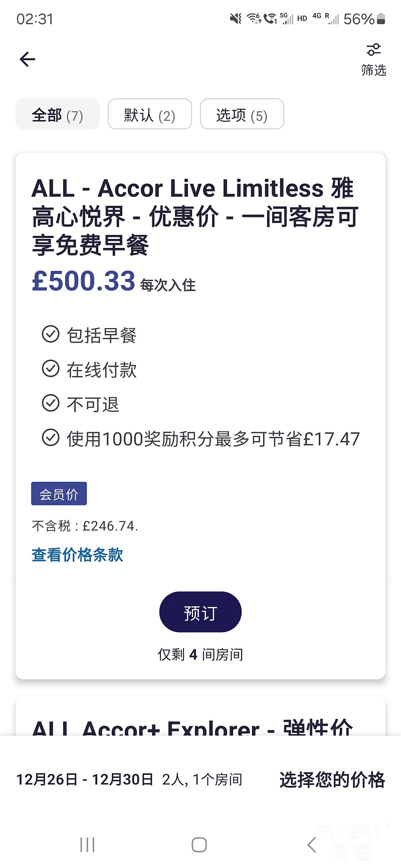Switch to the 选项 (5) tab

point(242,115)
